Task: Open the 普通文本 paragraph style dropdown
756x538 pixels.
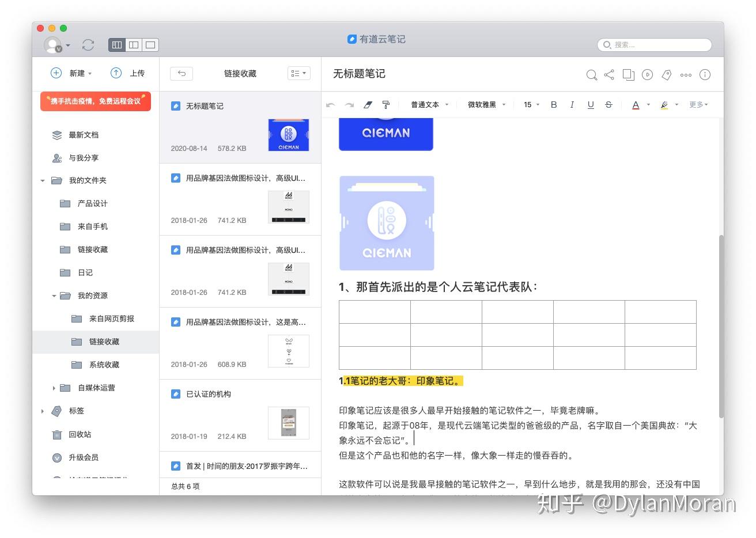Action: click(429, 105)
